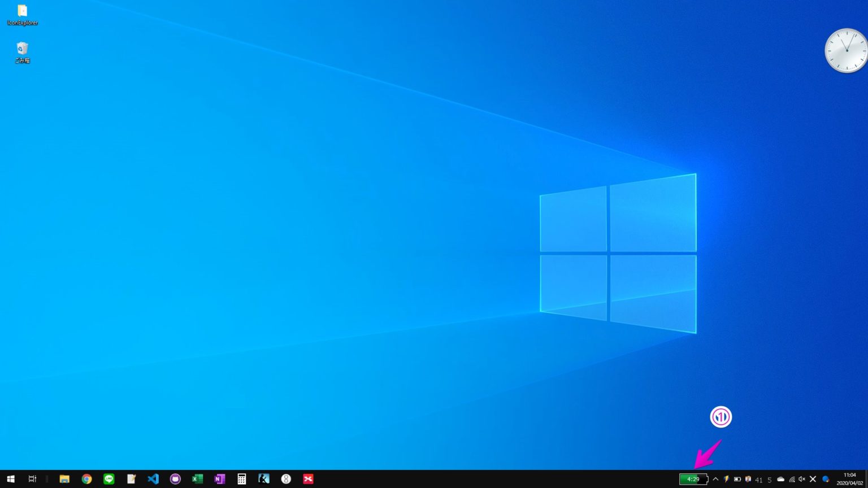
Task: Open the Calculator app
Action: click(241, 478)
